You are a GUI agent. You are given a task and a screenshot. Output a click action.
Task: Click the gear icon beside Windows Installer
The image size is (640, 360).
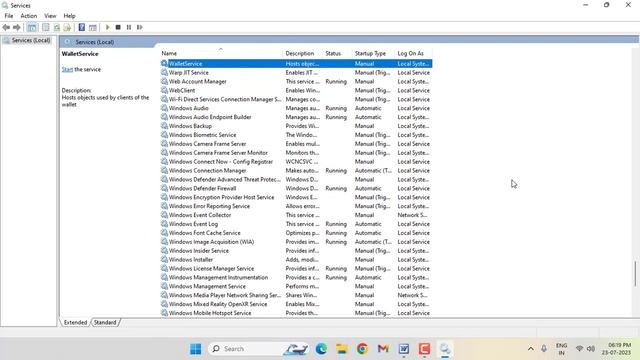164,260
